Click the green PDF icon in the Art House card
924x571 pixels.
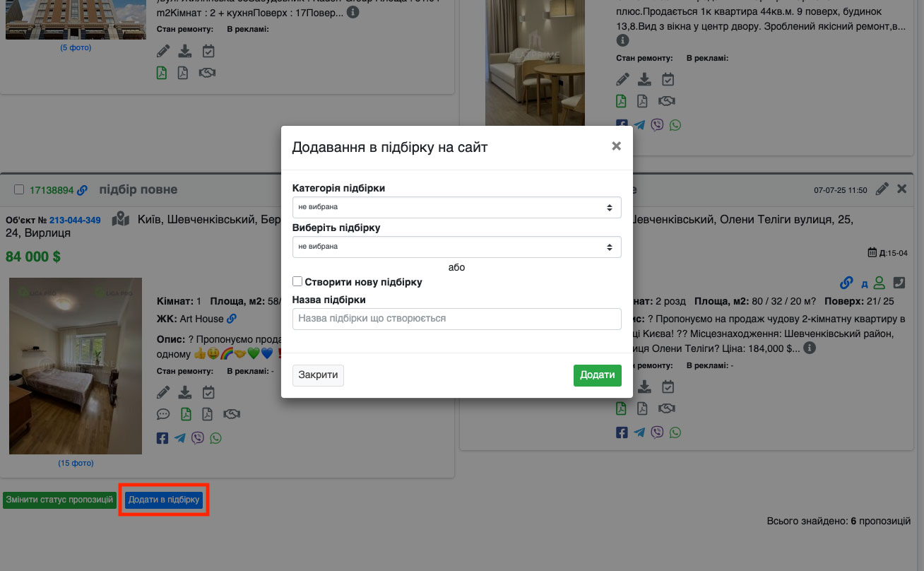186,414
